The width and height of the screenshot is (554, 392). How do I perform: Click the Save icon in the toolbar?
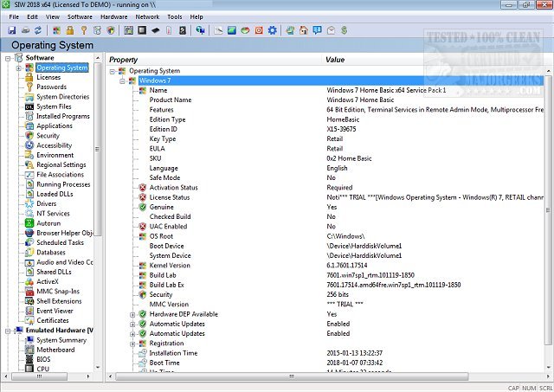point(11,30)
